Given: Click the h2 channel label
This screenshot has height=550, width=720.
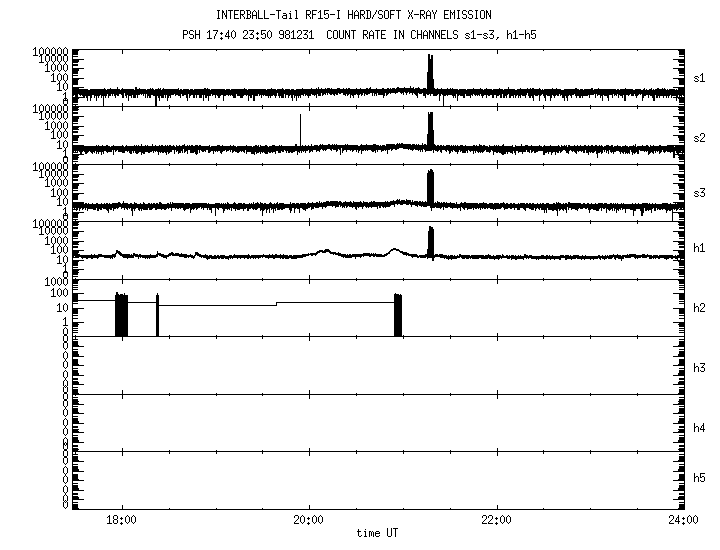Looking at the screenshot, I should pyautogui.click(x=700, y=308).
